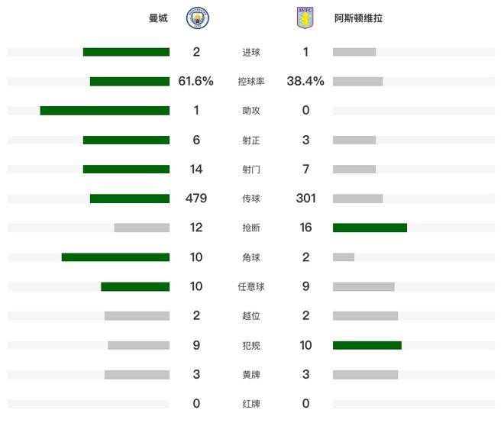504x423 pixels.
Task: Click Manchester City's green 角球 bar
Action: coord(115,257)
